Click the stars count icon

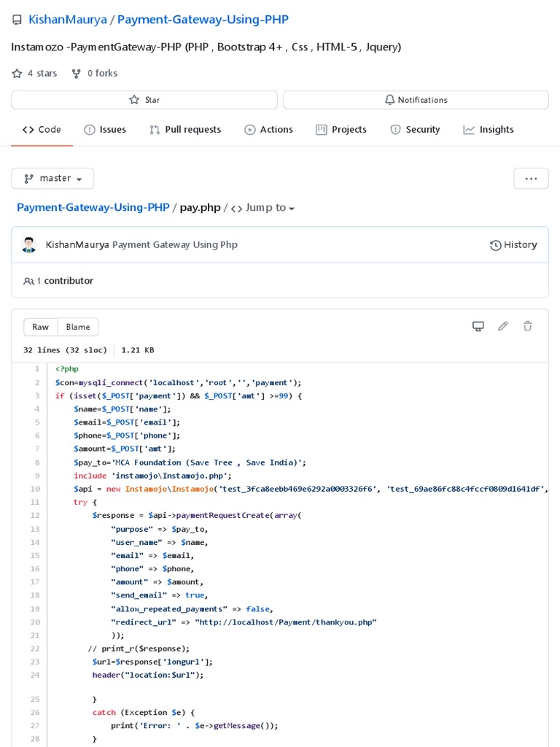point(17,74)
